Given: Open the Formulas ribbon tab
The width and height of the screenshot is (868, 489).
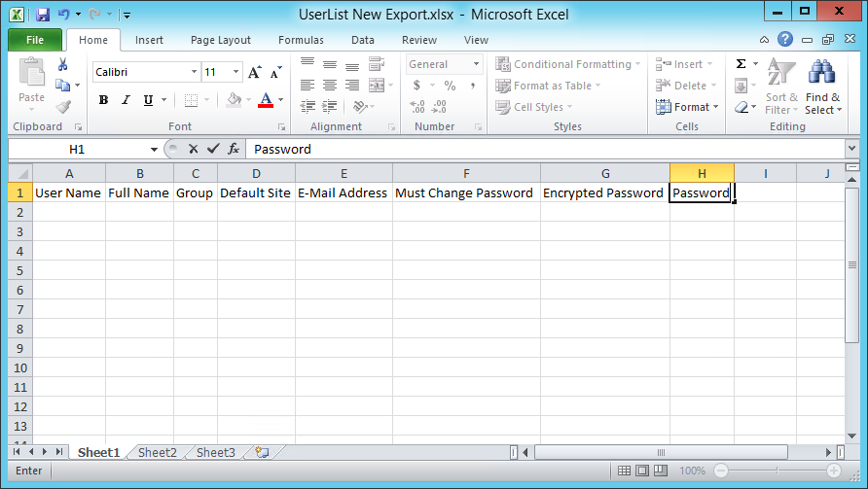Looking at the screenshot, I should 301,40.
